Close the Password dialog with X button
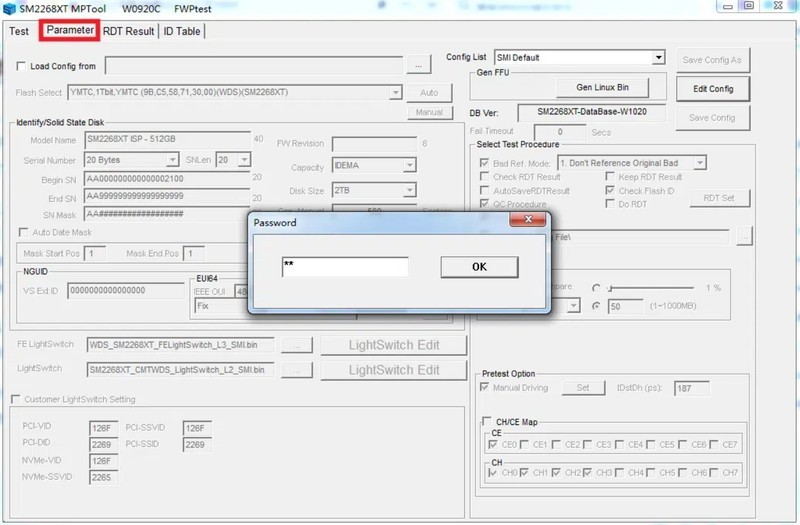 [x=528, y=219]
